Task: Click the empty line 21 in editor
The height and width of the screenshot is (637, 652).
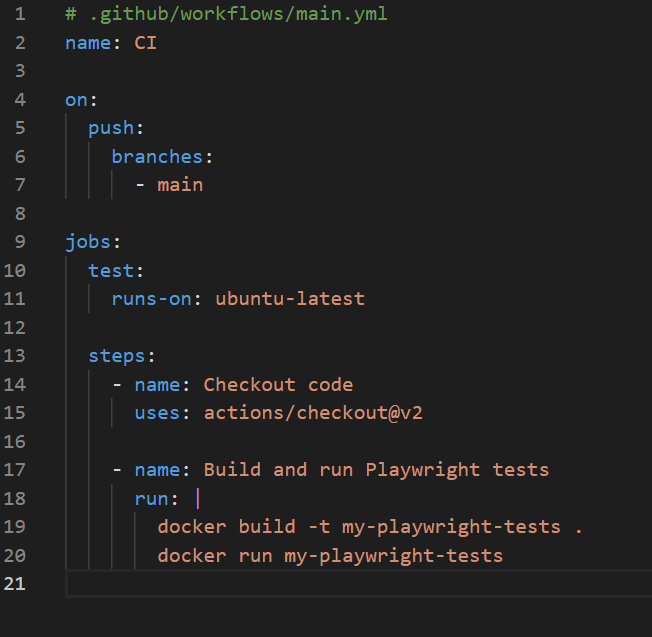Action: coord(350,584)
